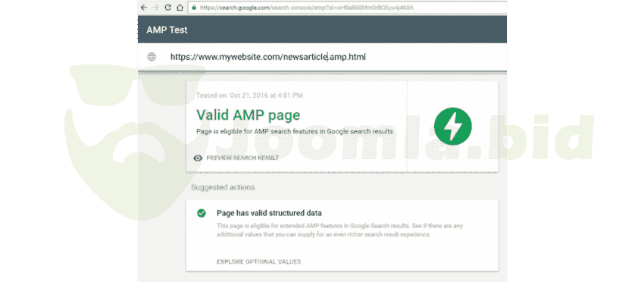Screen dimensions: 644x282
Task: Select the Valid AMP page heading
Action: click(248, 114)
